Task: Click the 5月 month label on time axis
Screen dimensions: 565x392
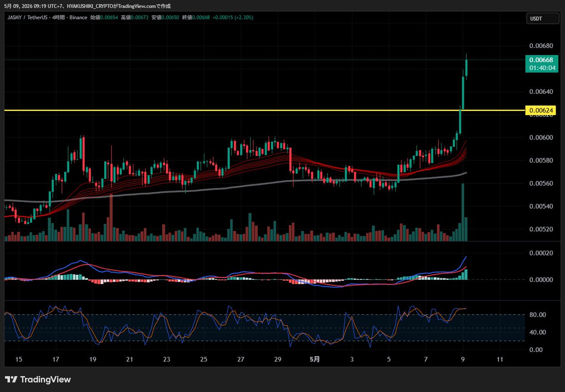Action: [x=315, y=359]
